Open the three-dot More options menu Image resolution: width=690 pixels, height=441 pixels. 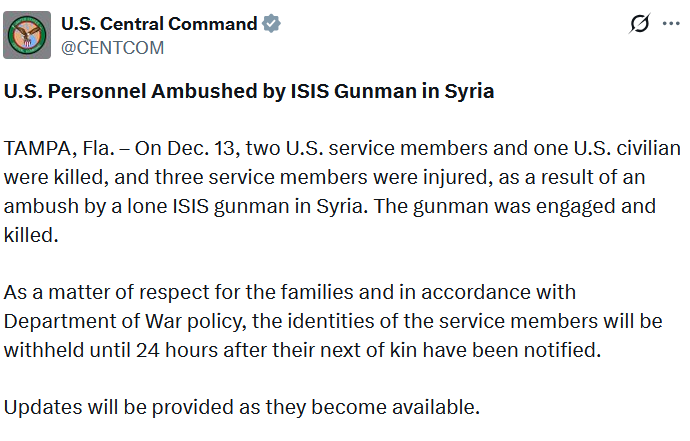[671, 24]
